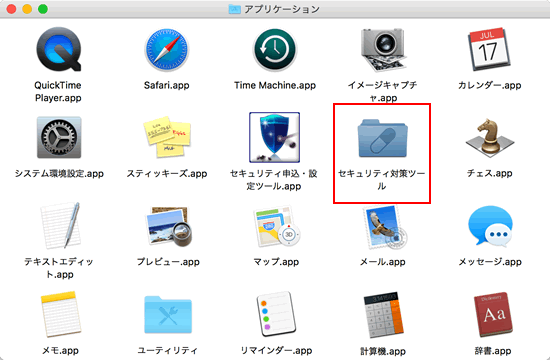Click the リマインダー.app label

click(276, 350)
